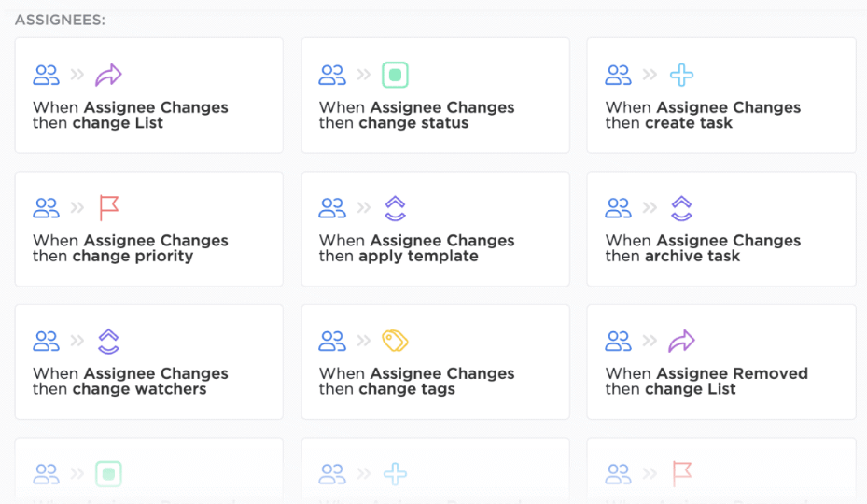Click the purple ClickUp logo icon on the archive task card
The width and height of the screenshot is (867, 504).
682,208
